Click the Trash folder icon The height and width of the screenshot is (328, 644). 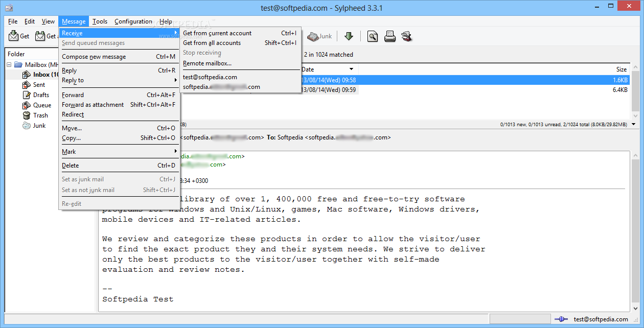coord(27,115)
